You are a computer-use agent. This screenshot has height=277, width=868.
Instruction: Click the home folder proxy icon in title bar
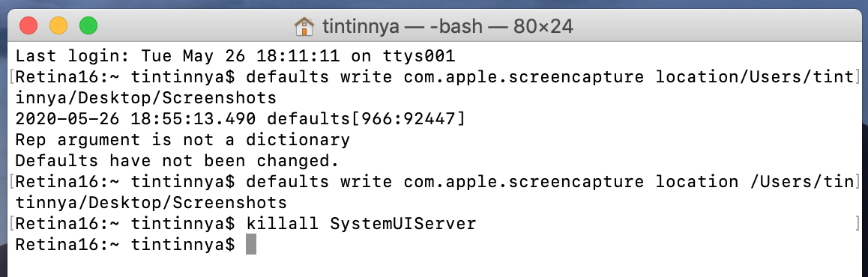(304, 26)
